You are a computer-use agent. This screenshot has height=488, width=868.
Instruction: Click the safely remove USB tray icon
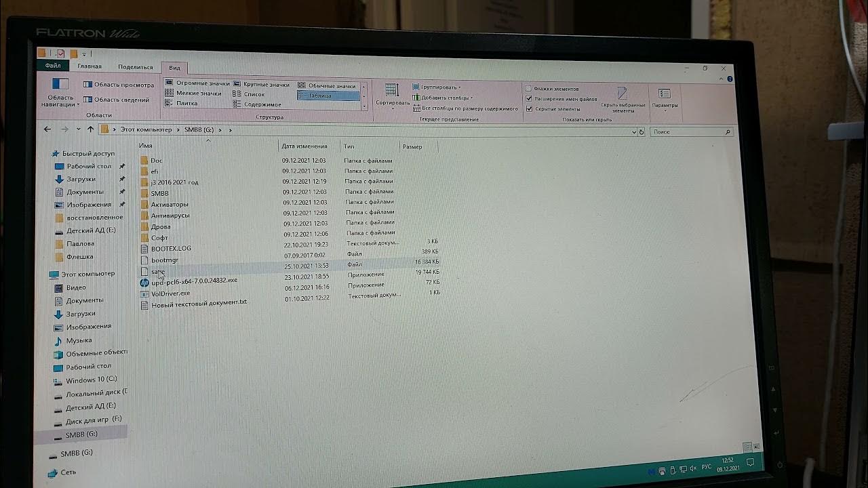coord(672,469)
